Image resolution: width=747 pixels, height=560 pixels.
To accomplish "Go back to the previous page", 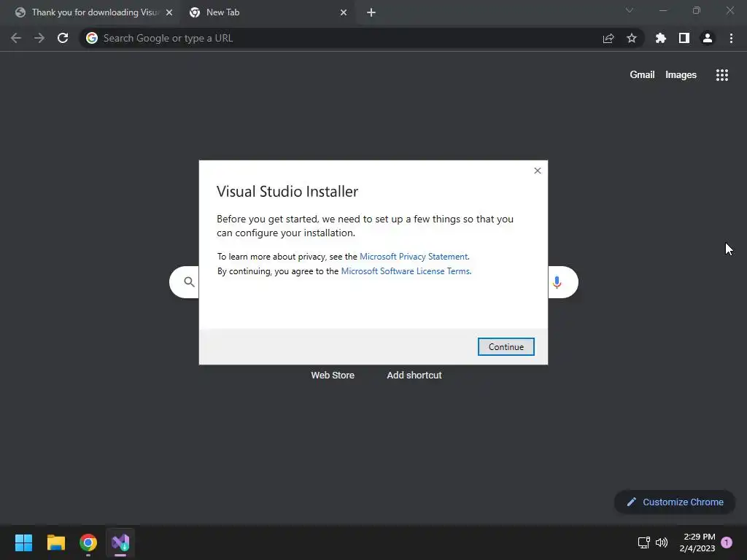I will coord(16,38).
